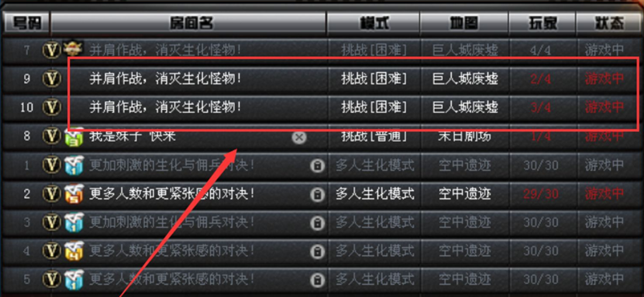This screenshot has width=644, height=297.
Task: Click the emblem icon in room 7 row
Action: (73, 49)
